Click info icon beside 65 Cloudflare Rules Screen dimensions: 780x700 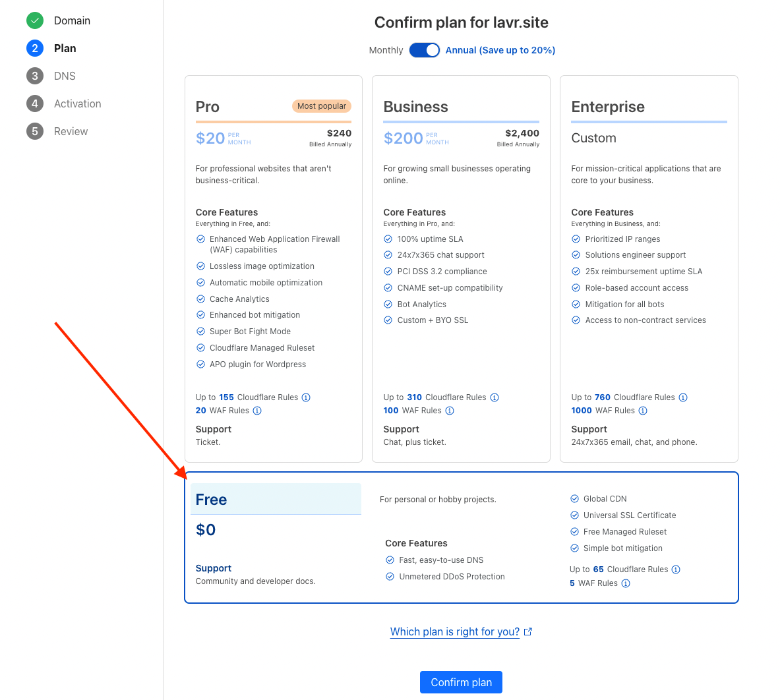point(676,569)
